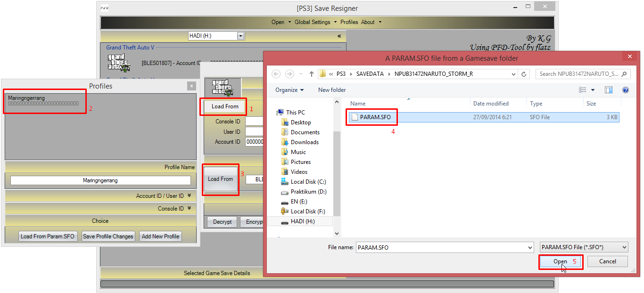
Task: Expand the Console ID section
Action: [x=189, y=208]
